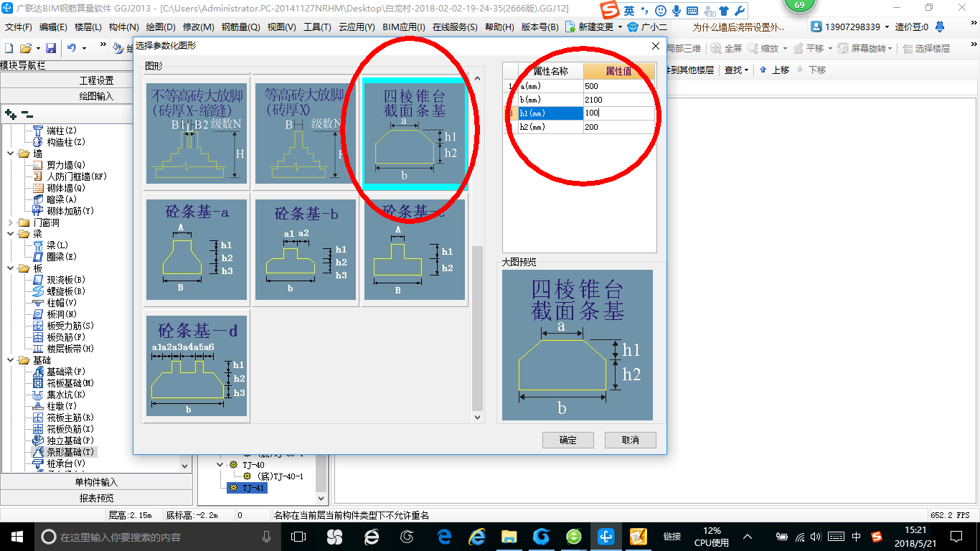Screen dimensions: 980x551
Task: Collapse the 墙 folder in tree
Action: click(x=10, y=154)
